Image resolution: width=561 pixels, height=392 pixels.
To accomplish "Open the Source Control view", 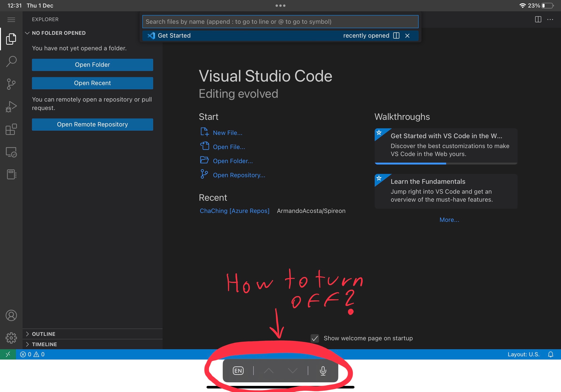I will [x=11, y=84].
